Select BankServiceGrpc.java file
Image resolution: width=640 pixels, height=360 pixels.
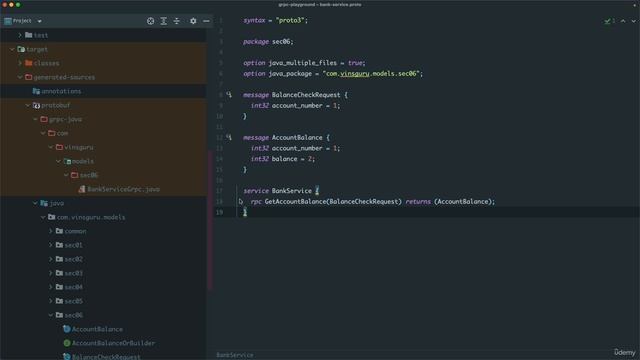click(x=123, y=189)
